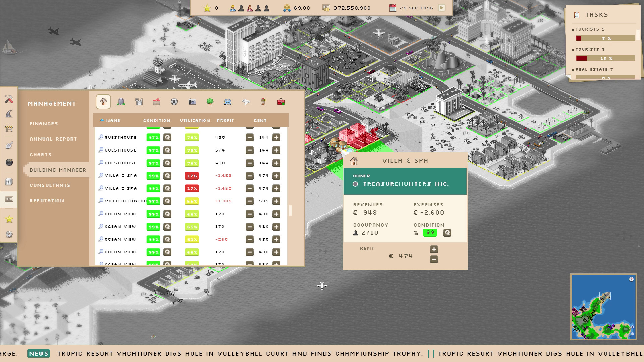Image resolution: width=644 pixels, height=362 pixels.
Task: Toggle the Treasurehunters Inc. owner radio button
Action: click(355, 184)
